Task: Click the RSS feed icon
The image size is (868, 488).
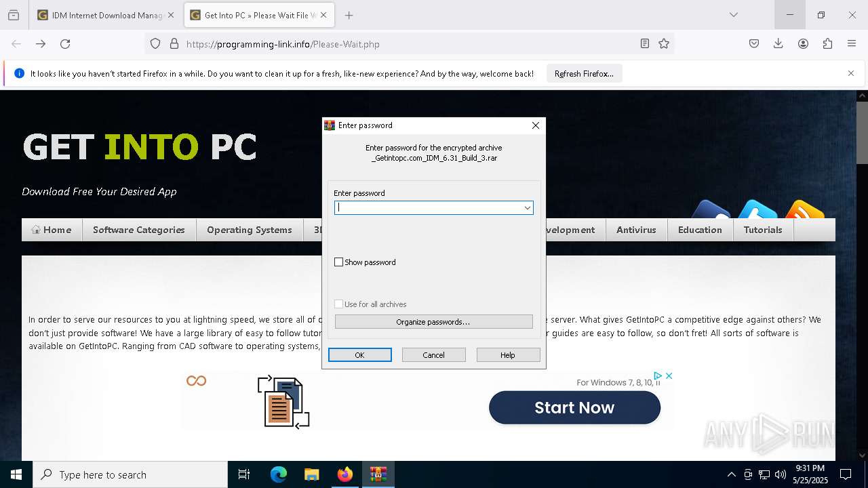Action: [x=804, y=209]
